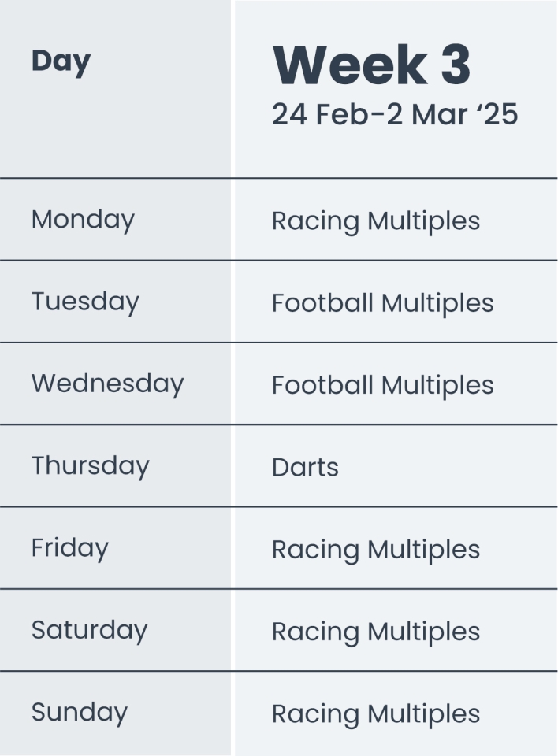Image resolution: width=558 pixels, height=756 pixels.
Task: Select the Week 3 heading
Action: tap(371, 65)
